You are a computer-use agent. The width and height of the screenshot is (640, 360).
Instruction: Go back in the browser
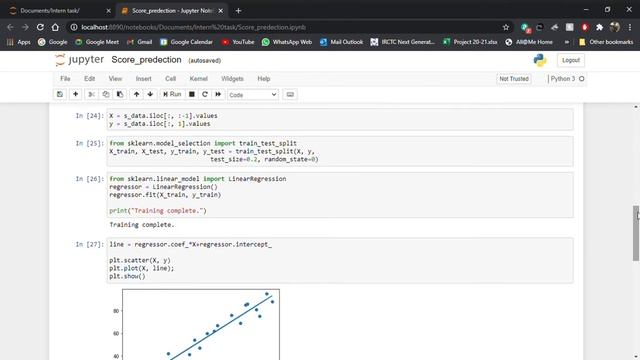click(x=10, y=27)
